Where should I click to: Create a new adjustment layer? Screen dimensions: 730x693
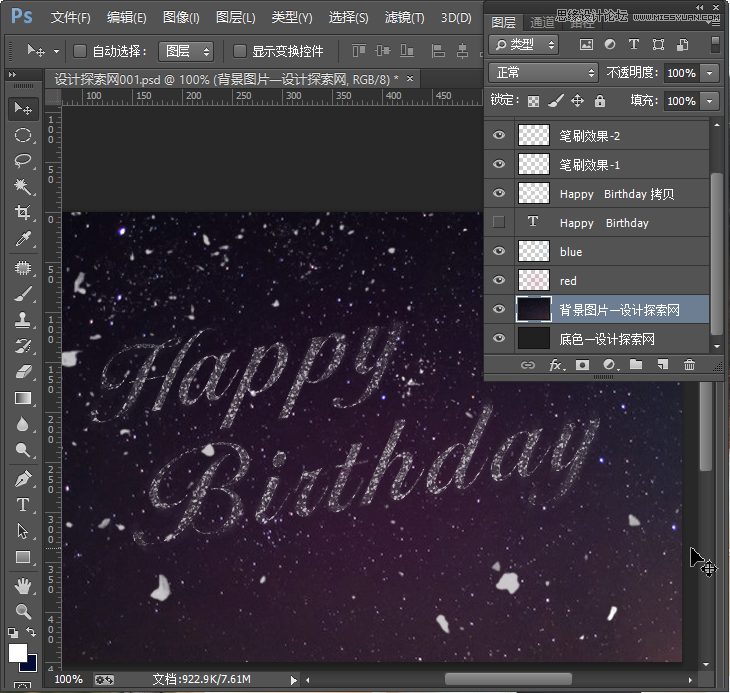(609, 365)
